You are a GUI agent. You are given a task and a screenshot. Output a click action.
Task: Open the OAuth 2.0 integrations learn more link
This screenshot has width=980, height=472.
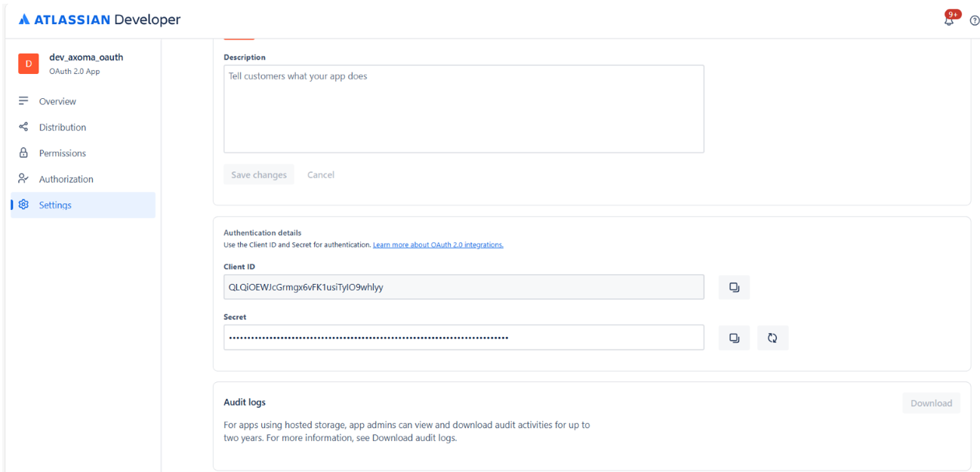coord(438,244)
